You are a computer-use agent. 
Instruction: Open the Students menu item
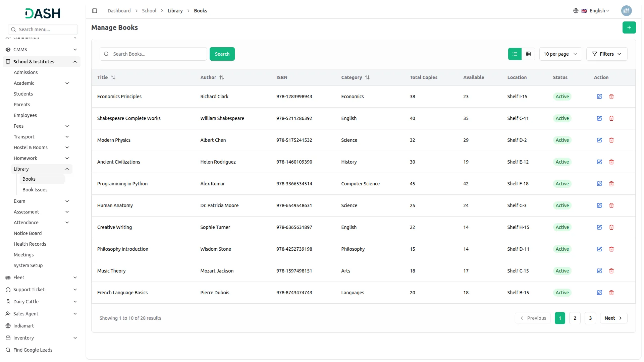(23, 94)
